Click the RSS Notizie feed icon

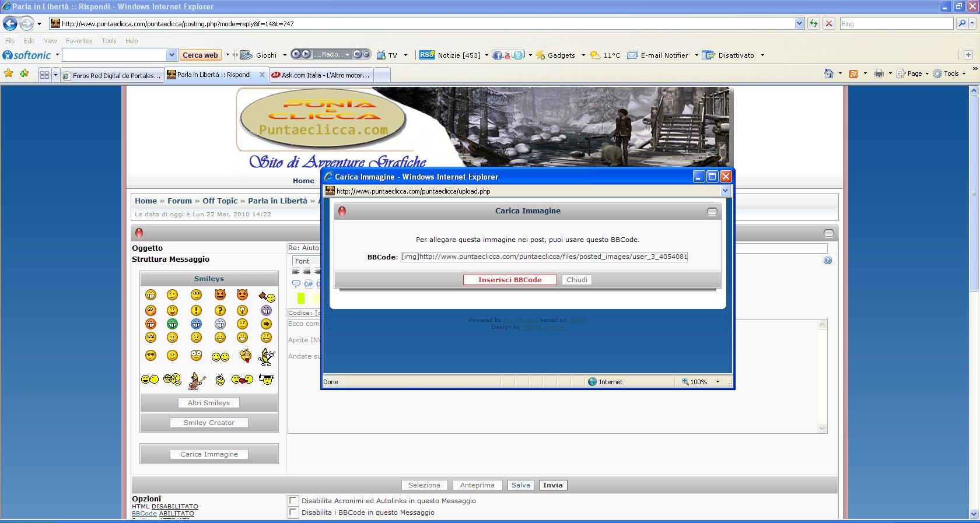(x=426, y=55)
